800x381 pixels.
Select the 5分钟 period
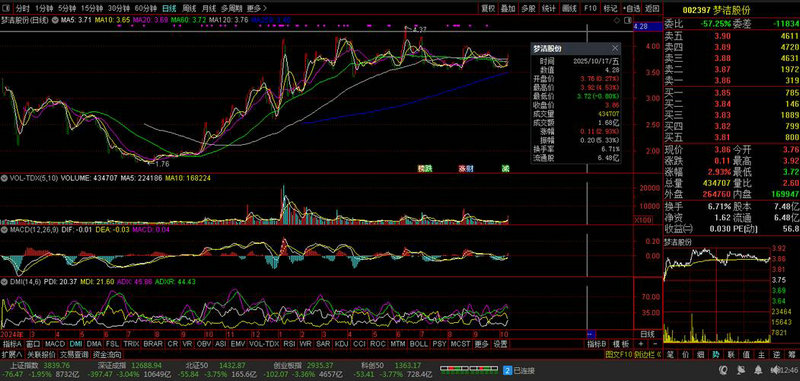coord(66,8)
